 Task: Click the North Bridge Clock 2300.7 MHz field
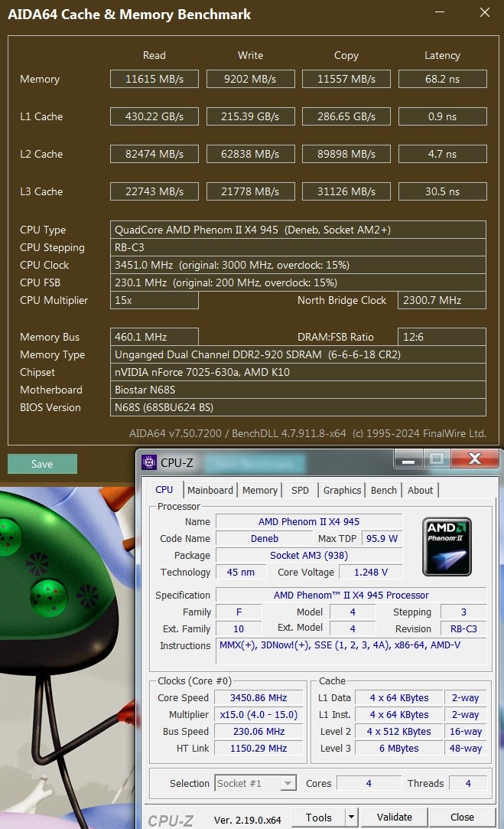click(441, 300)
